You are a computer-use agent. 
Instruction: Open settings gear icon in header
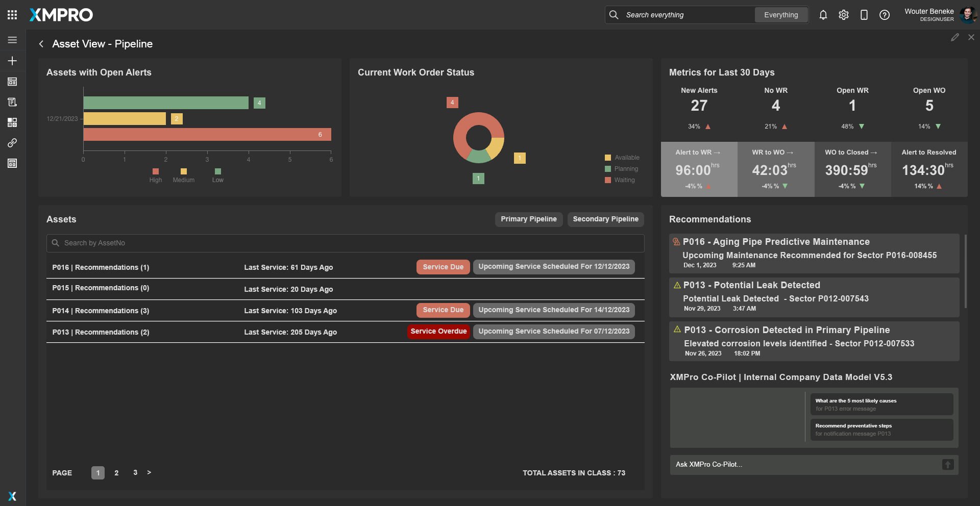(843, 15)
